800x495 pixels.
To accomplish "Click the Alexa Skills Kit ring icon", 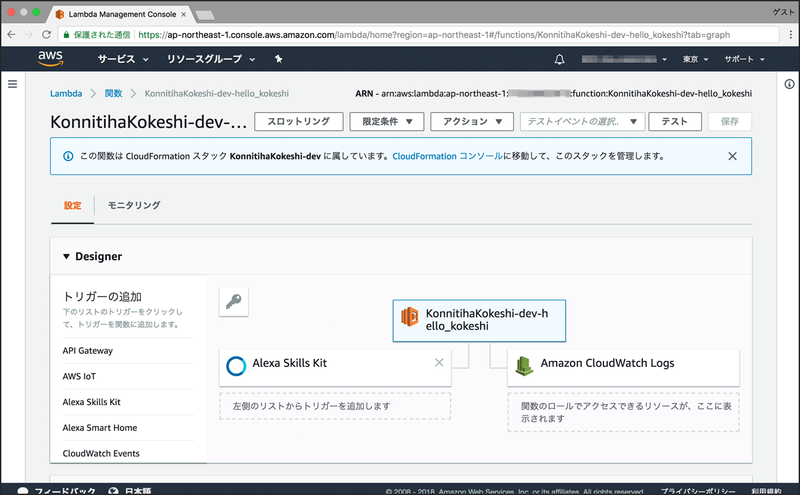I will pos(236,366).
